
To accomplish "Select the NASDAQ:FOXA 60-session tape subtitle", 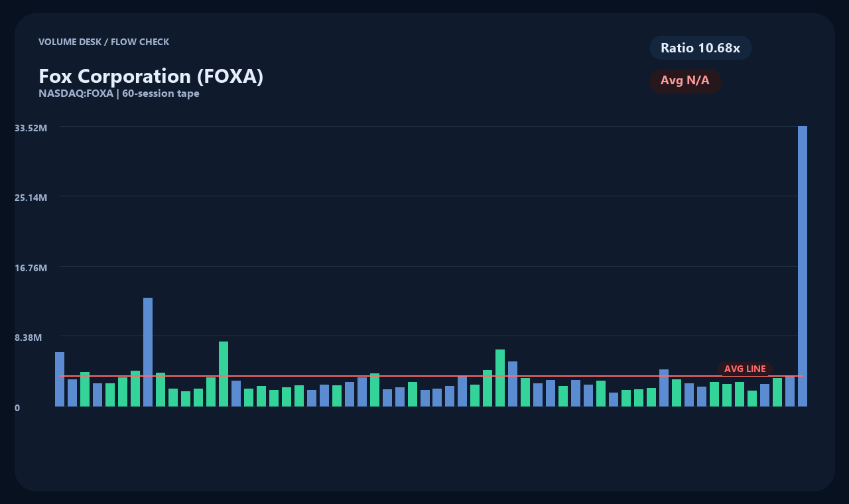I will pyautogui.click(x=119, y=94).
